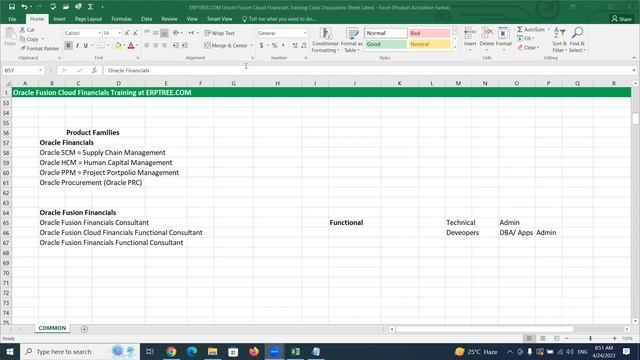Switch to the Review tab
Image resolution: width=640 pixels, height=360 pixels.
[x=169, y=19]
